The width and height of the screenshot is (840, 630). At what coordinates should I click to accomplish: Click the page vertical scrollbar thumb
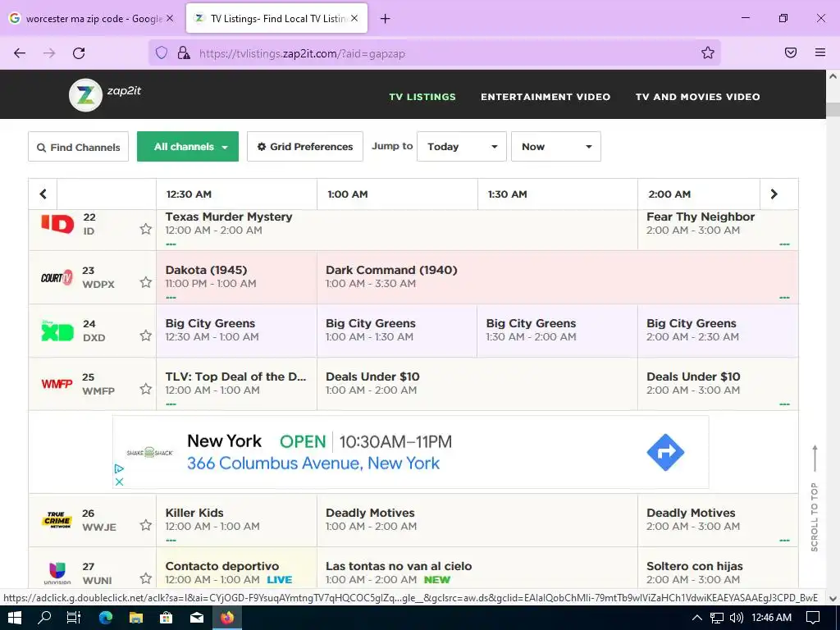coord(833,110)
